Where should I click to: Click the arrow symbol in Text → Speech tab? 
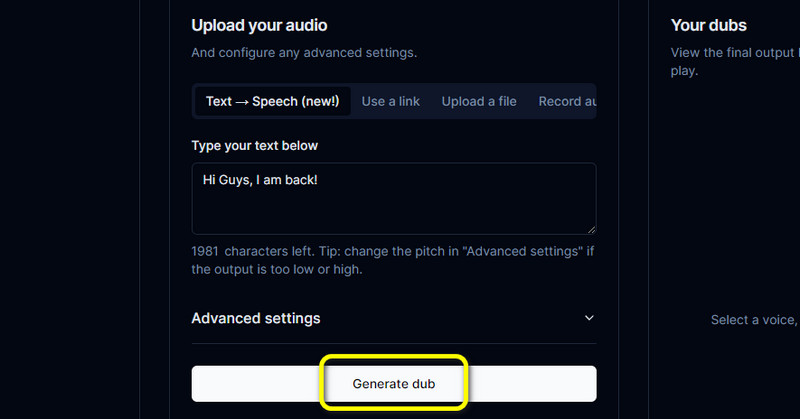coord(243,101)
